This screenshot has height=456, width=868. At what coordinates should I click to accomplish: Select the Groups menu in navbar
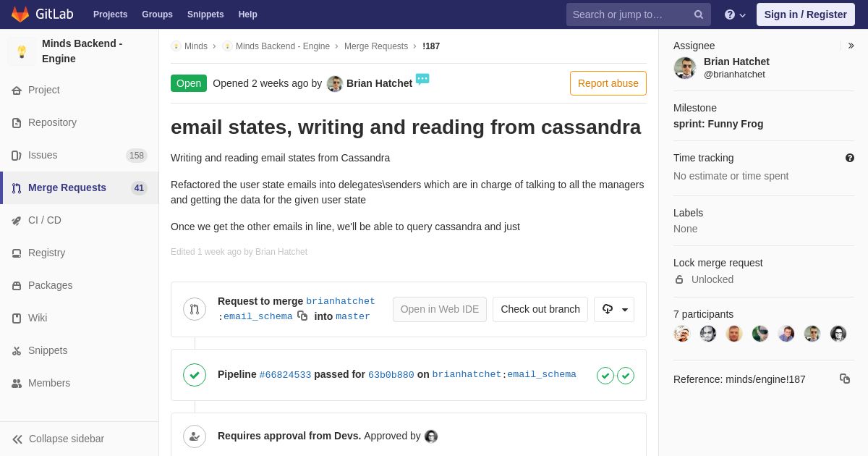pyautogui.click(x=157, y=14)
